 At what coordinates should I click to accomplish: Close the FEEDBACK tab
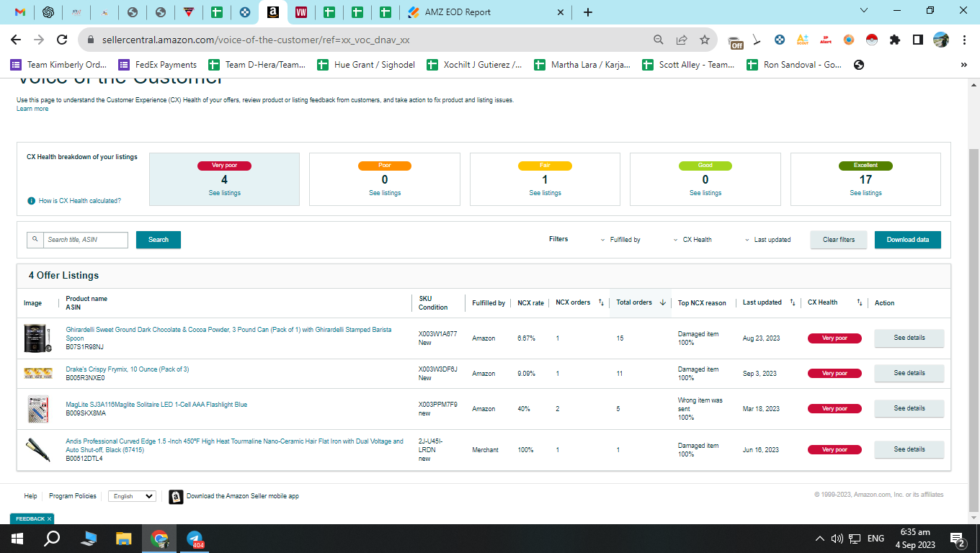tap(49, 518)
